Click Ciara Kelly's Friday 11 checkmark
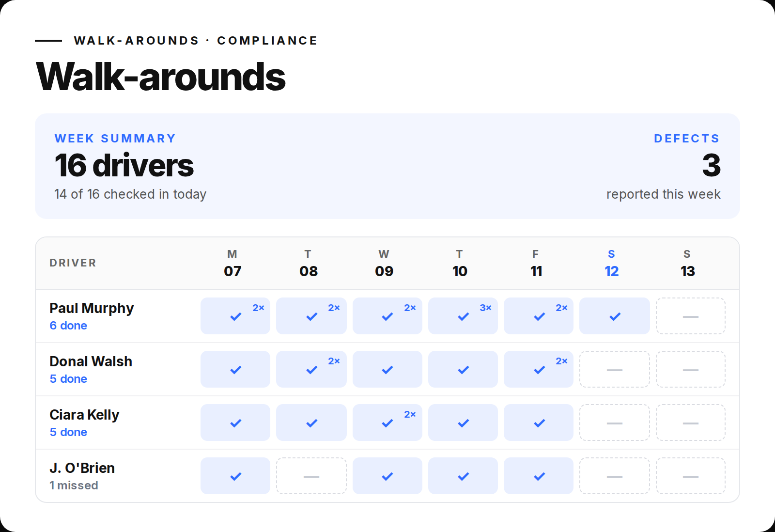 pos(539,422)
